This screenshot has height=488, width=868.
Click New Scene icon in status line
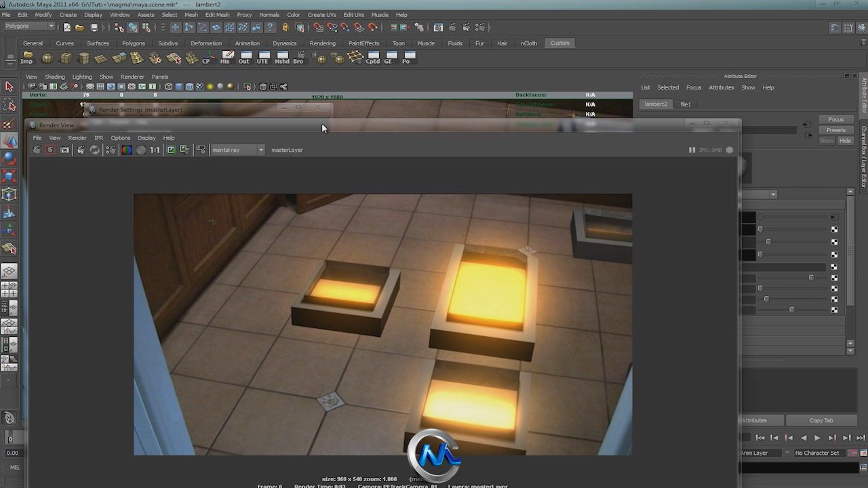coord(66,27)
